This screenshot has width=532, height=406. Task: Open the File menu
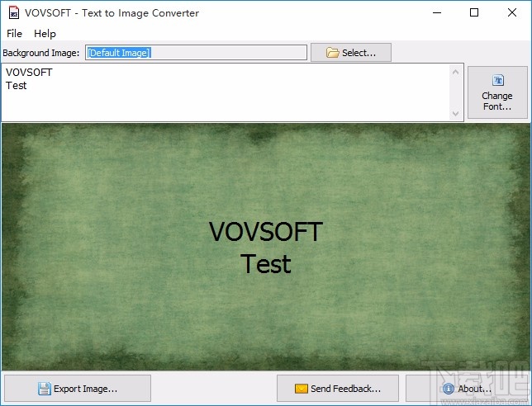click(14, 34)
